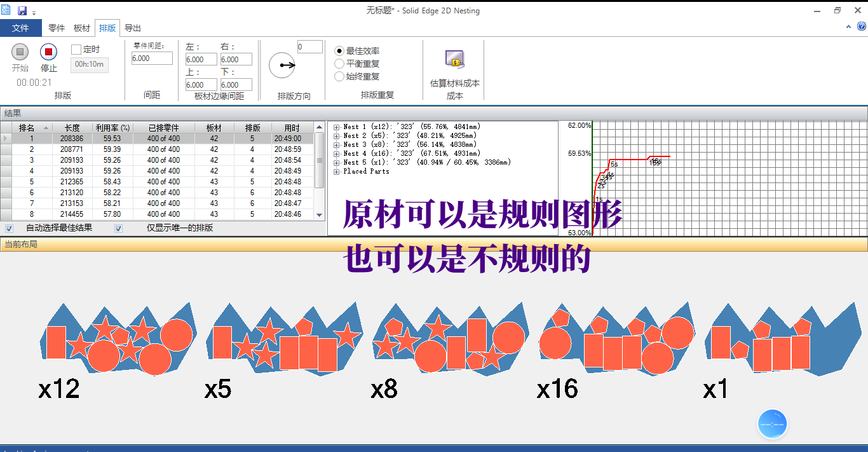Select result row with length 212365
This screenshot has height=452, width=868.
pos(157,182)
